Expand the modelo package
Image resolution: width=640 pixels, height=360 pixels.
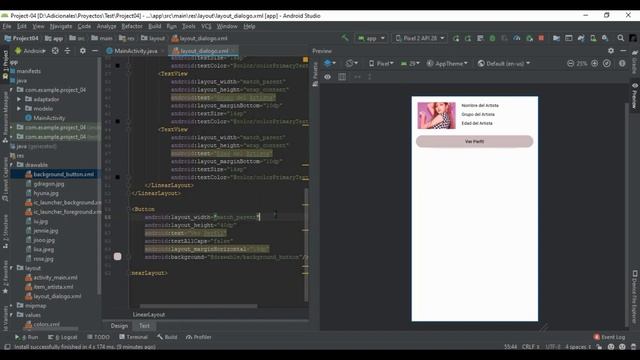tap(19, 109)
